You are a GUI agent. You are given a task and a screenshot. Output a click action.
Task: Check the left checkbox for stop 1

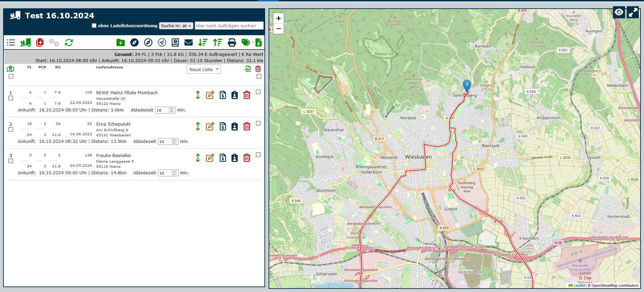11,98
